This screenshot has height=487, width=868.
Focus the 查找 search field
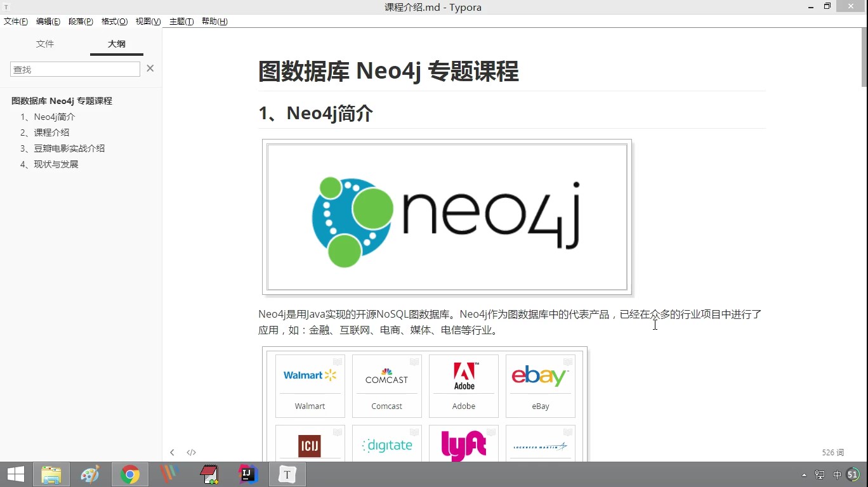click(x=75, y=69)
